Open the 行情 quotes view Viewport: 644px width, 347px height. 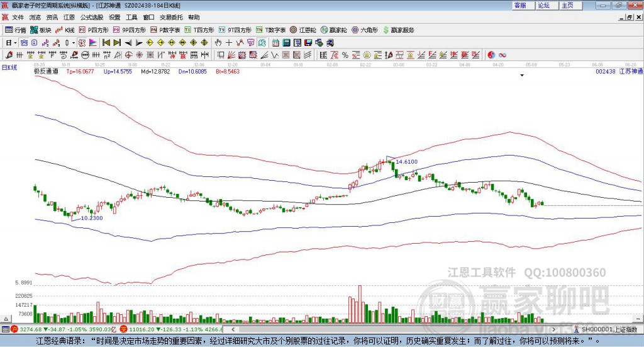coord(15,30)
